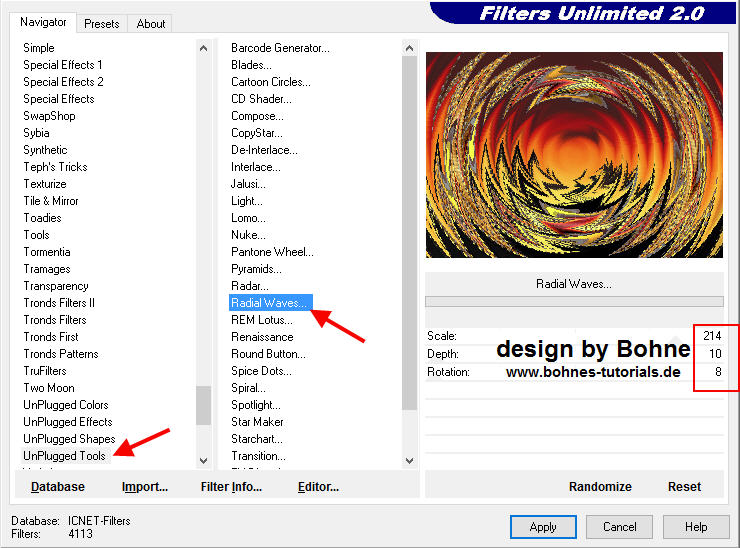Select UnPlugged Tools in the category list

pos(64,456)
